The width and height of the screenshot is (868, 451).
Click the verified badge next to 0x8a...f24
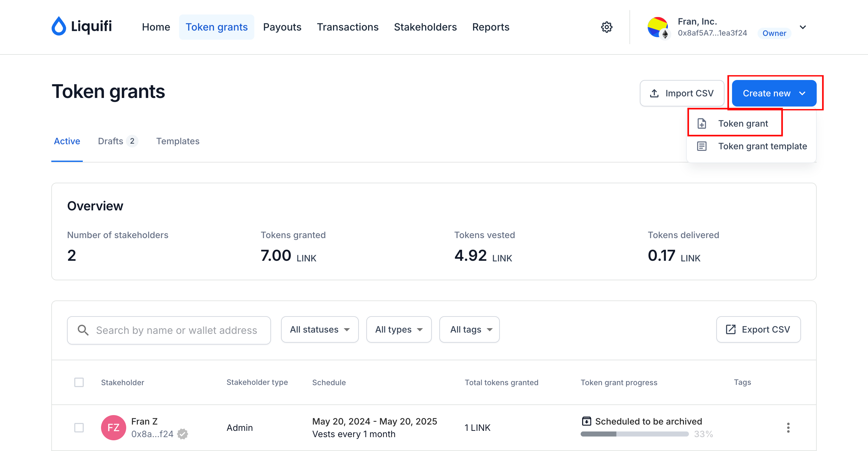[183, 434]
